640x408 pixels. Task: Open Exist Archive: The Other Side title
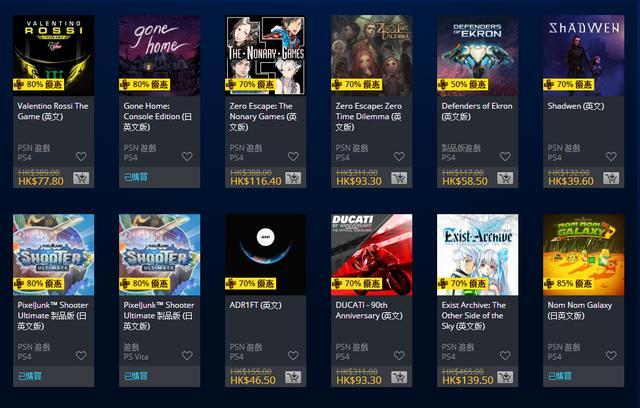[x=473, y=315]
